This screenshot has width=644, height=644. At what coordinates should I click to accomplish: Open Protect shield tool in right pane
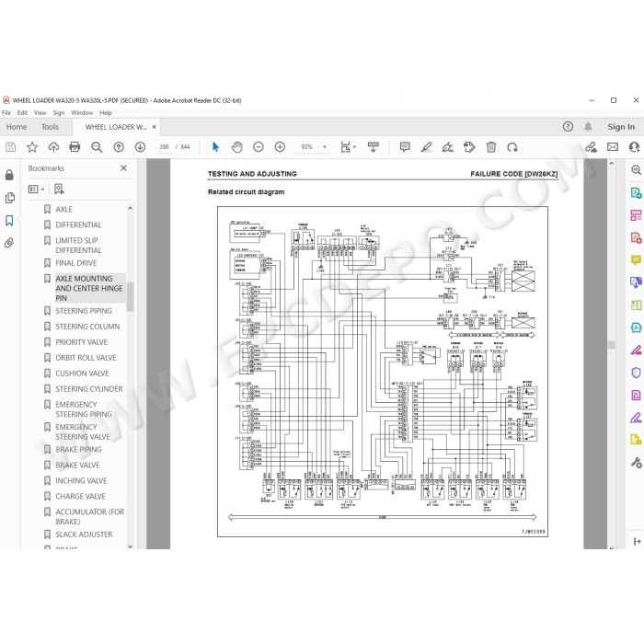tap(636, 373)
